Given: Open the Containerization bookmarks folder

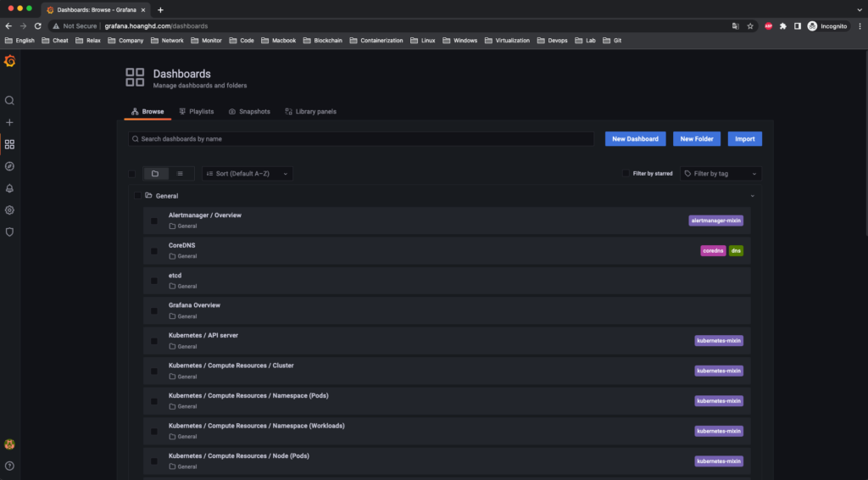Looking at the screenshot, I should coord(376,41).
